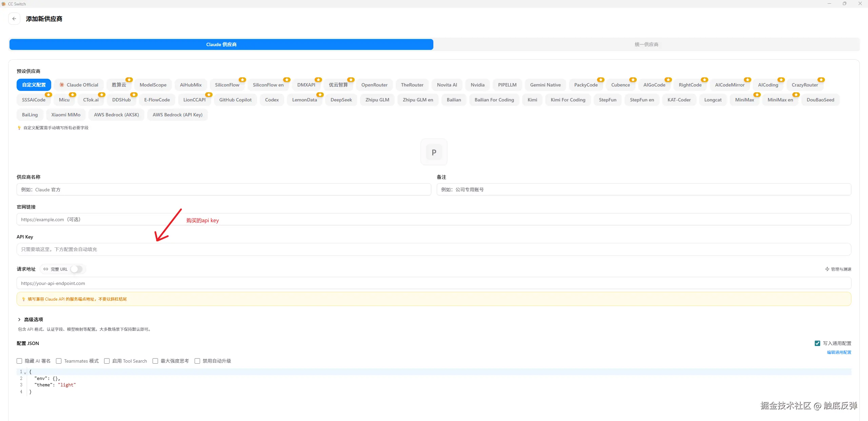Expand the 高级选项 section

pos(30,320)
